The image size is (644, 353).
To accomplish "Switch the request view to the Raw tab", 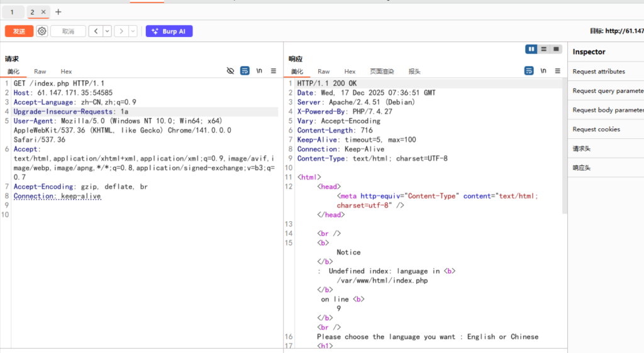I will click(40, 72).
